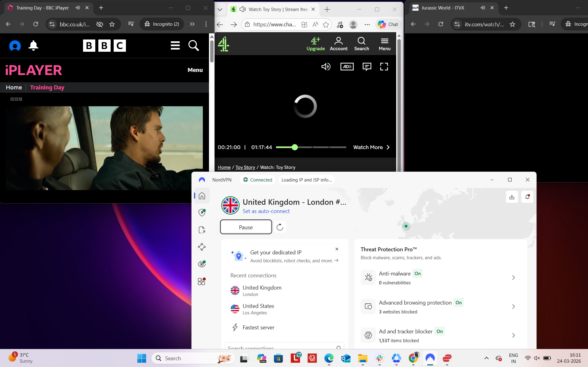The image size is (588, 367).
Task: Click the NordVPN downloads icon
Action: (512, 197)
